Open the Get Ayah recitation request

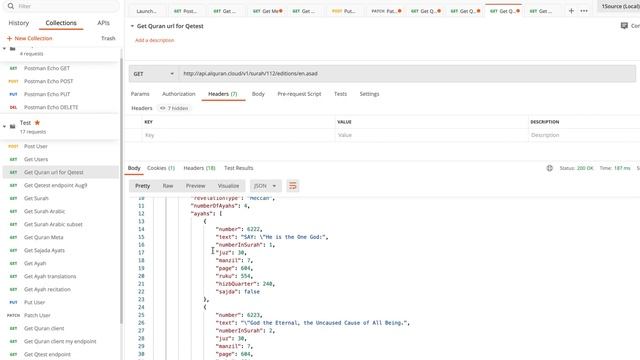[47, 289]
